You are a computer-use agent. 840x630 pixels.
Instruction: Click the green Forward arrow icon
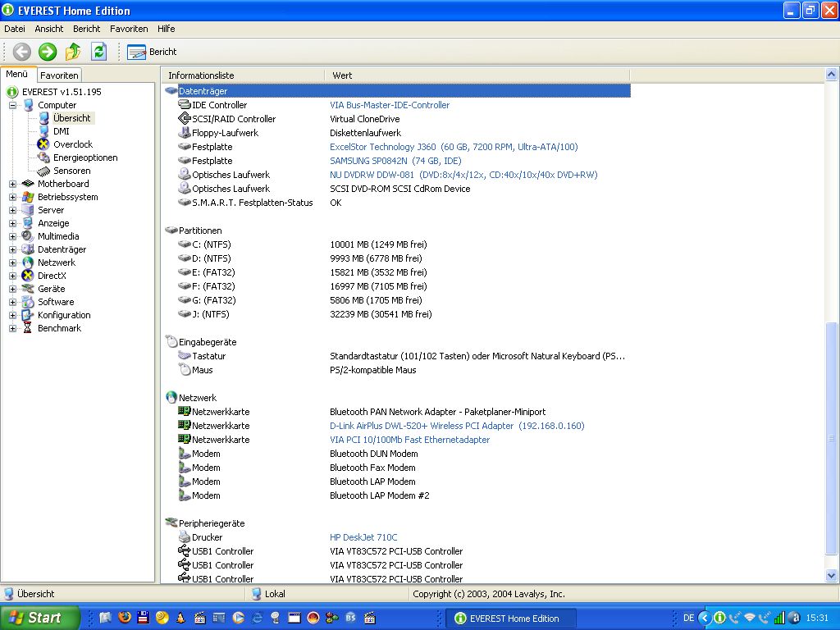pyautogui.click(x=48, y=52)
